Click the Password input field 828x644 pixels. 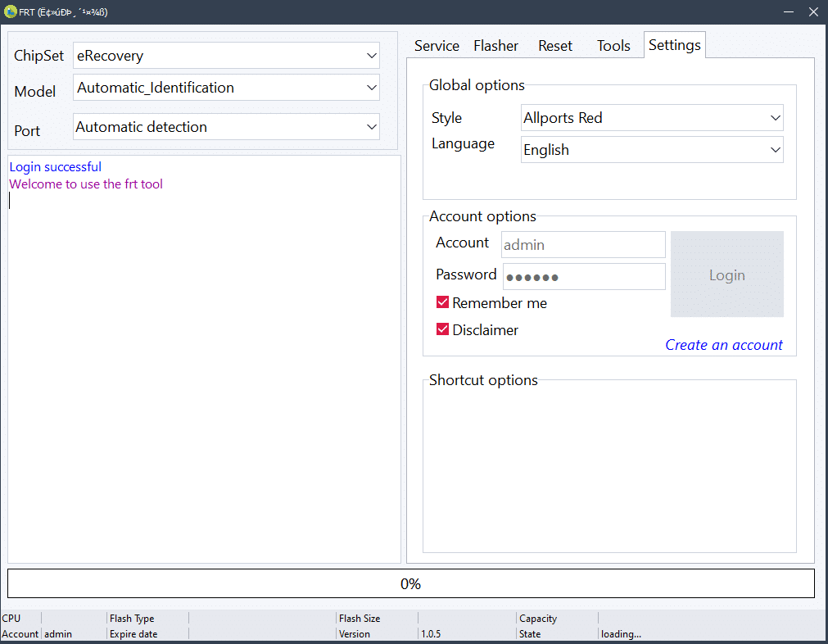tap(583, 276)
